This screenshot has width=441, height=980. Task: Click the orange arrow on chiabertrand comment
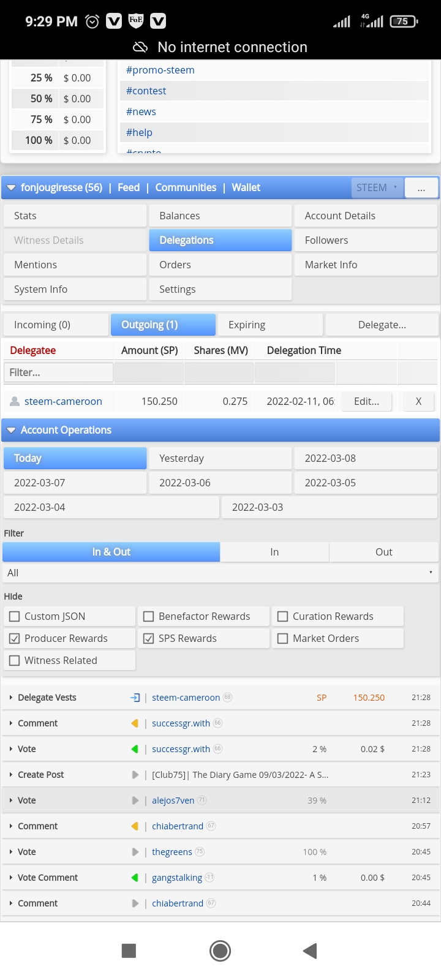click(x=135, y=826)
